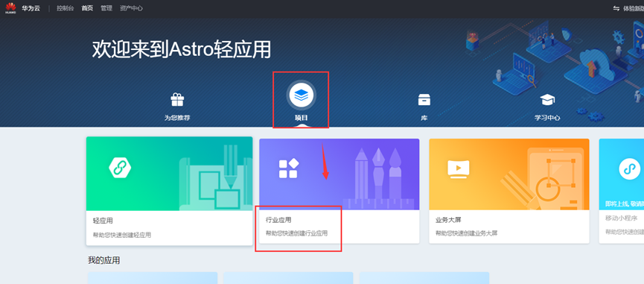Click the 体验新版 link
Viewport: 644px width, 284px height.
point(634,8)
